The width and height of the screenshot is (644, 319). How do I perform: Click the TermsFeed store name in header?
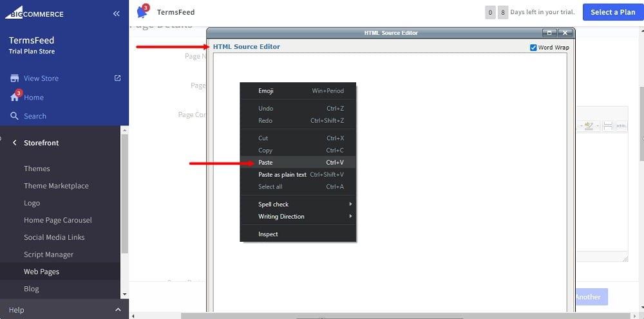tap(176, 12)
